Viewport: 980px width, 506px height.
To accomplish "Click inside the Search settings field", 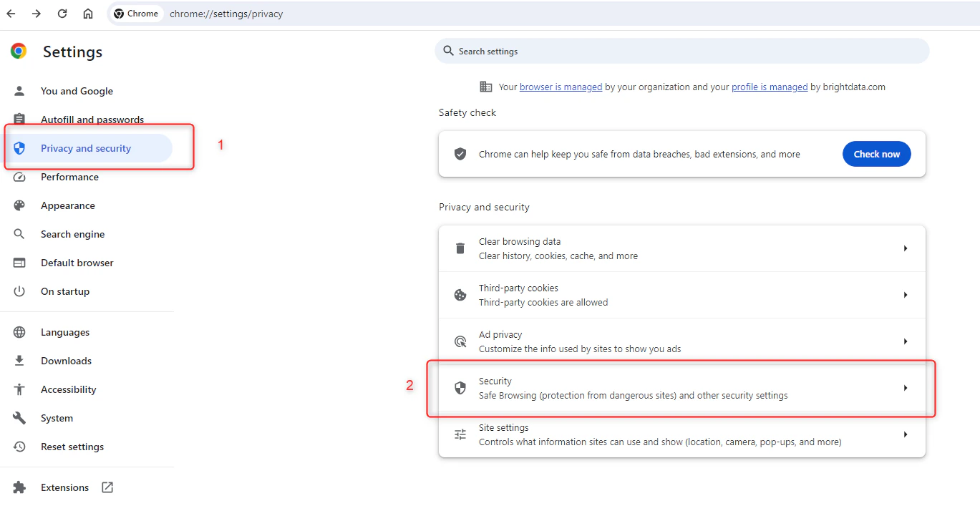I will (x=681, y=51).
